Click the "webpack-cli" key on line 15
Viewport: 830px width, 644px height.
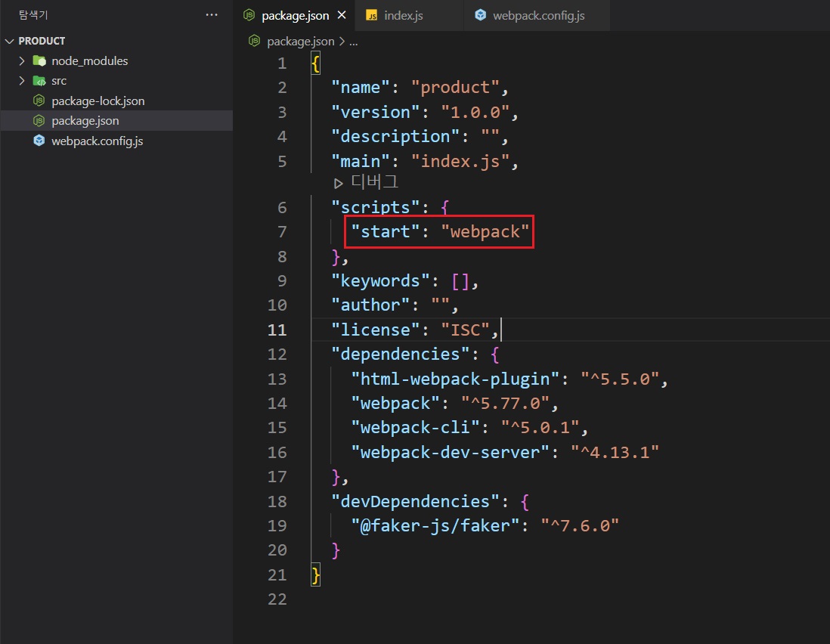point(415,428)
